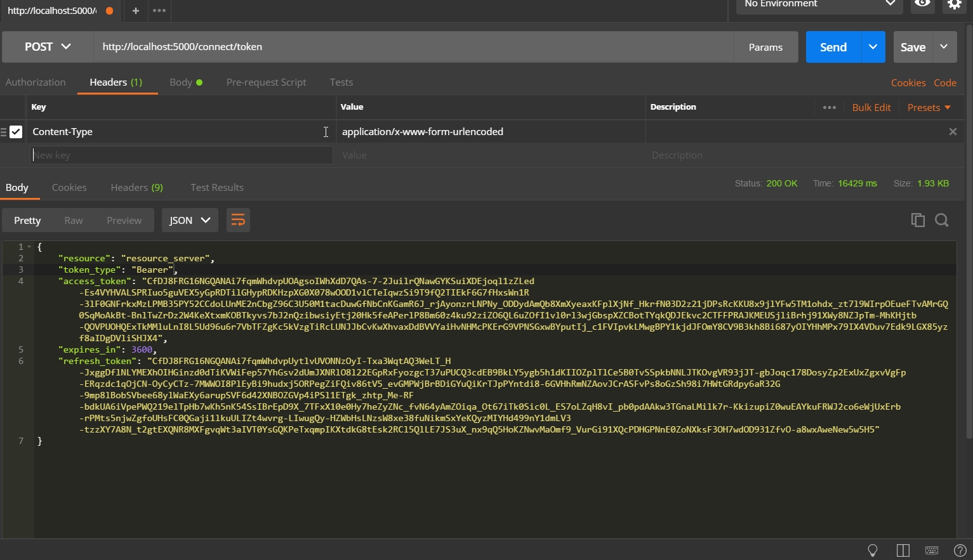
Task: Open the POST method dropdown
Action: click(x=48, y=47)
